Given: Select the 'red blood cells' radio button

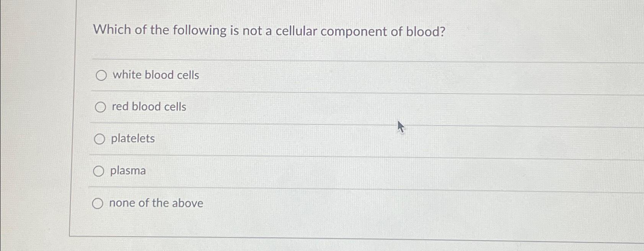Looking at the screenshot, I should [x=101, y=107].
